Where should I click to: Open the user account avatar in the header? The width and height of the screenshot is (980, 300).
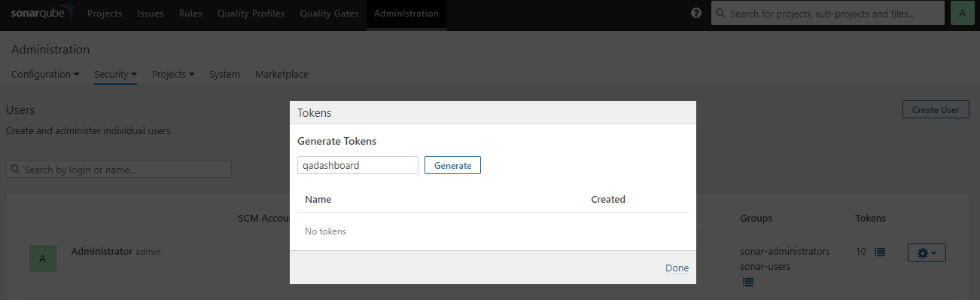[x=962, y=14]
